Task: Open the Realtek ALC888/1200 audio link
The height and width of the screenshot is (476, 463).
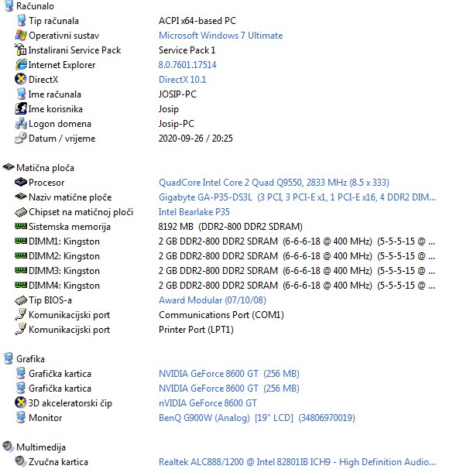Action: [297, 462]
